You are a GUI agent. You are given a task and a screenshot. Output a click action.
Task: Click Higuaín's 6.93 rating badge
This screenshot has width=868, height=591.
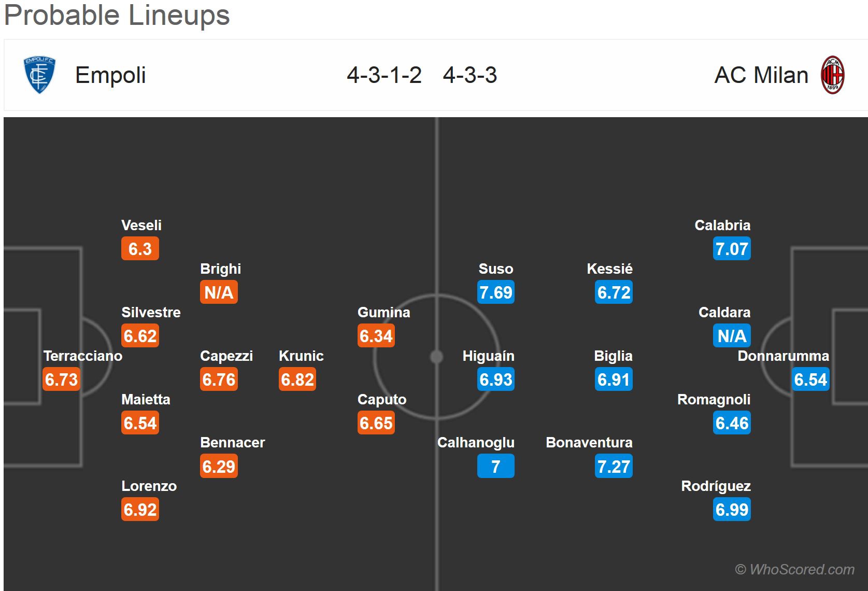(495, 379)
